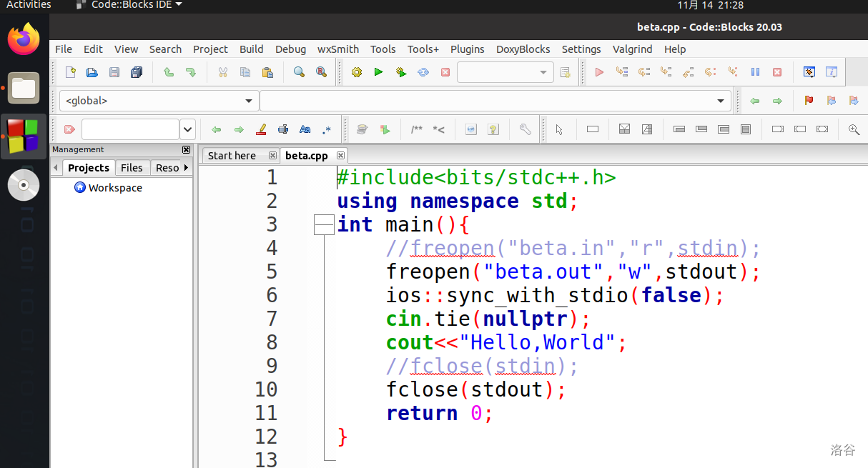The width and height of the screenshot is (868, 468).
Task: Click the Open file folder icon
Action: tap(92, 72)
